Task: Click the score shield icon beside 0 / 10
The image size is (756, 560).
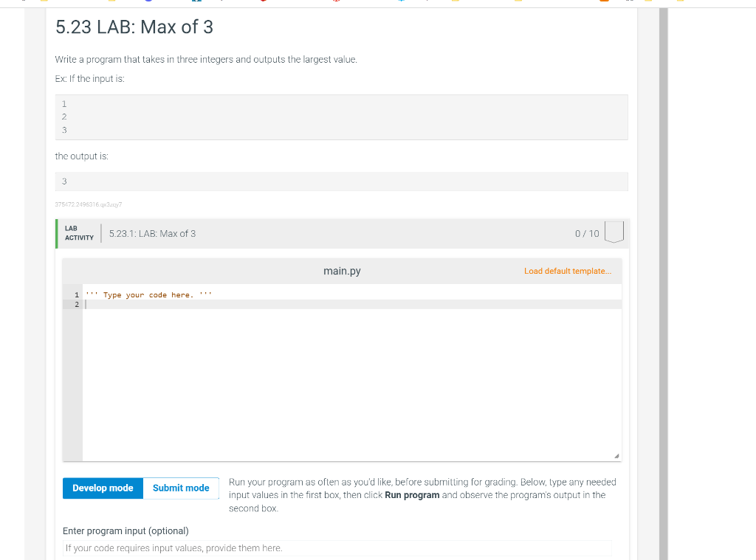Action: click(614, 232)
